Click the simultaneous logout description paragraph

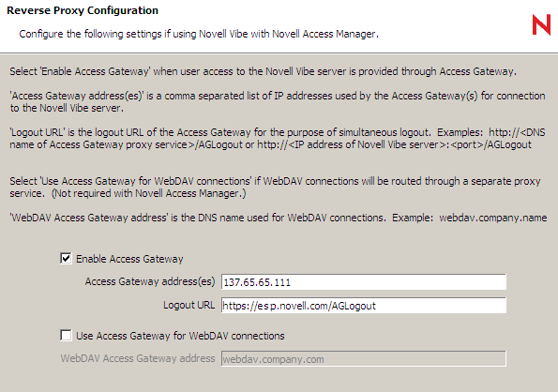(278, 139)
